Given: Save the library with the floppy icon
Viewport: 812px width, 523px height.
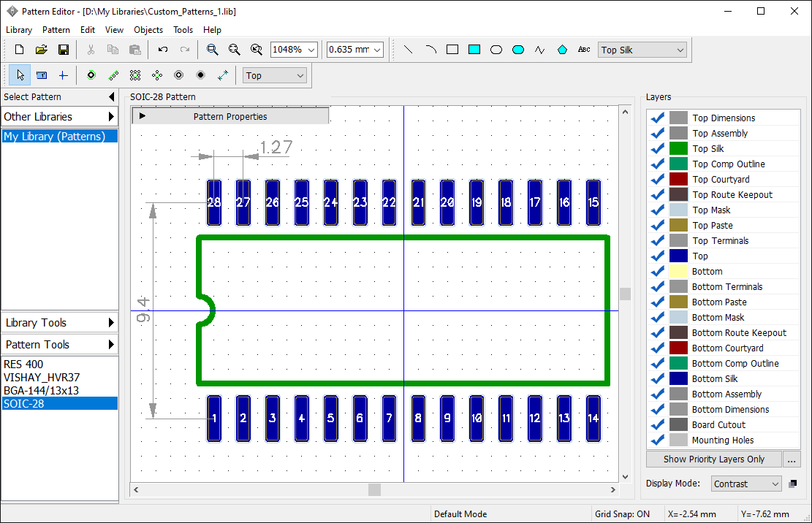Looking at the screenshot, I should pyautogui.click(x=63, y=50).
